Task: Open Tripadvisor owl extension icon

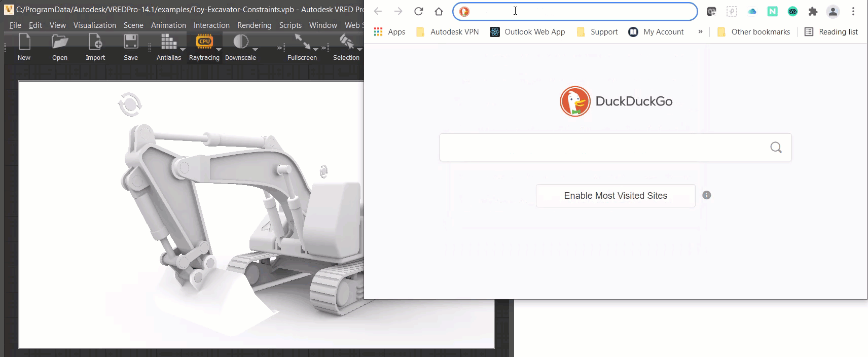Action: pyautogui.click(x=792, y=11)
